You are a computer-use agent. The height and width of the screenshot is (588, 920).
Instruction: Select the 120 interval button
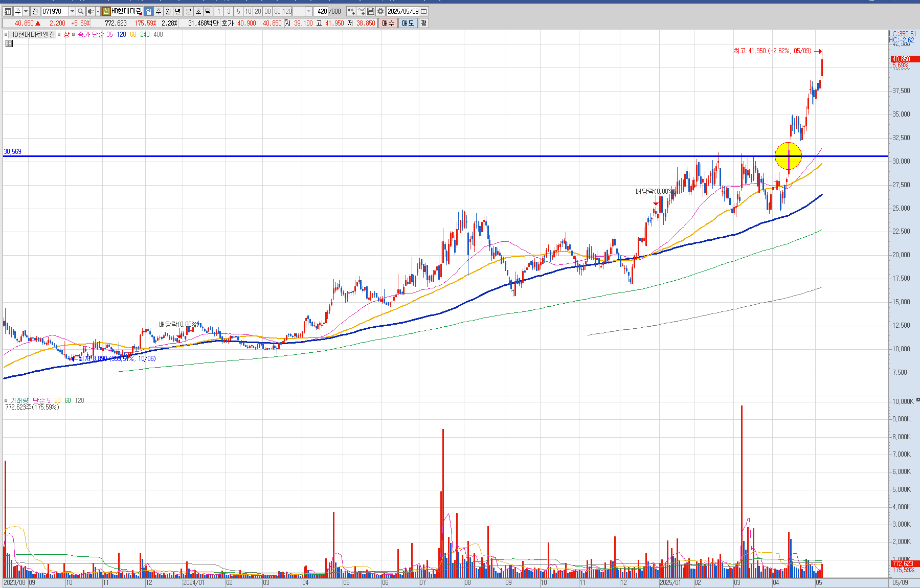tap(287, 11)
